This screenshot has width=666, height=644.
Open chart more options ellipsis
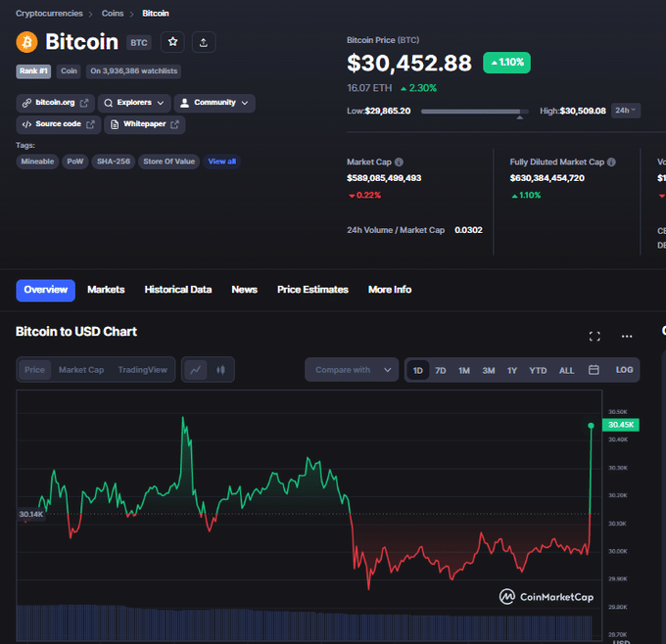point(627,336)
